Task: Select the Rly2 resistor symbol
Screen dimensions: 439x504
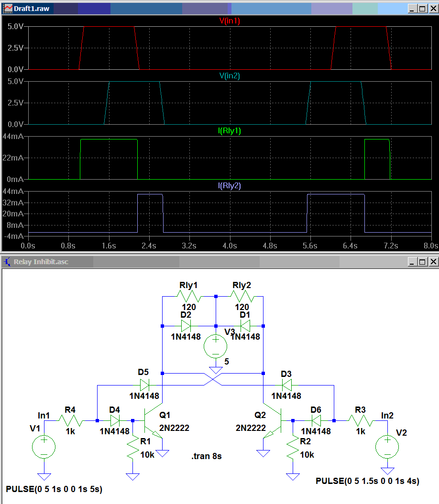Action: click(x=242, y=296)
